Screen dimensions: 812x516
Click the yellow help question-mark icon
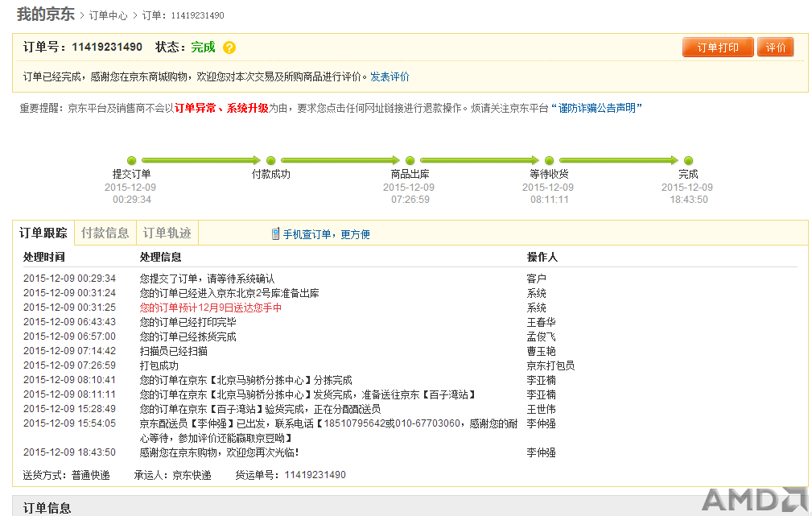[229, 47]
